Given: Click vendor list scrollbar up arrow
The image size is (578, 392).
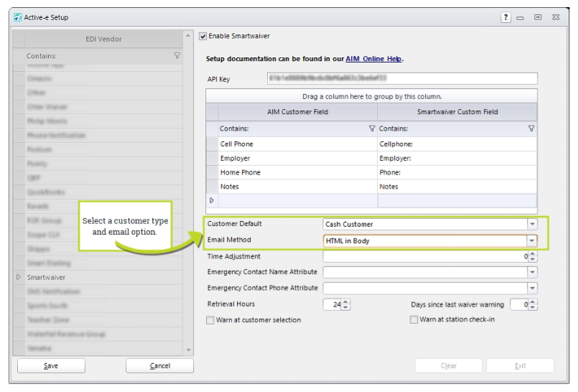Looking at the screenshot, I should coord(188,36).
